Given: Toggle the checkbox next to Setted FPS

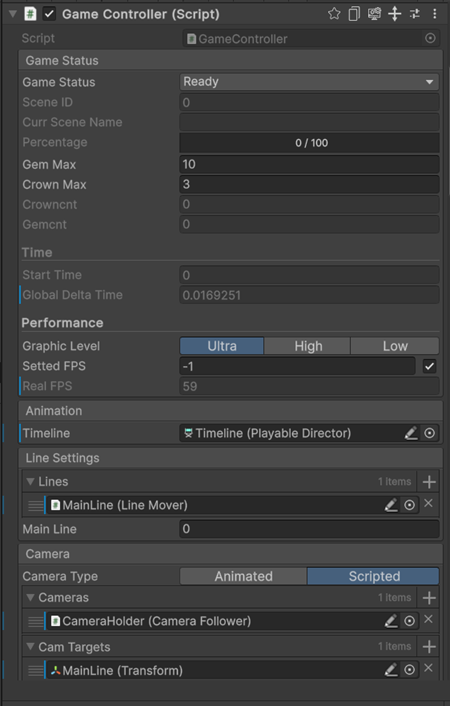Looking at the screenshot, I should [x=430, y=366].
